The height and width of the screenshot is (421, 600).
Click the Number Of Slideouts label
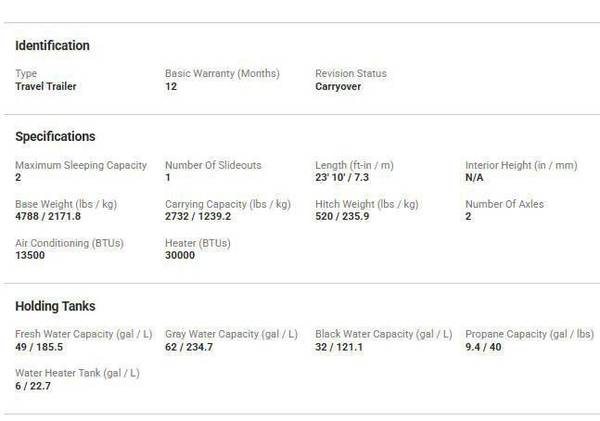211,165
